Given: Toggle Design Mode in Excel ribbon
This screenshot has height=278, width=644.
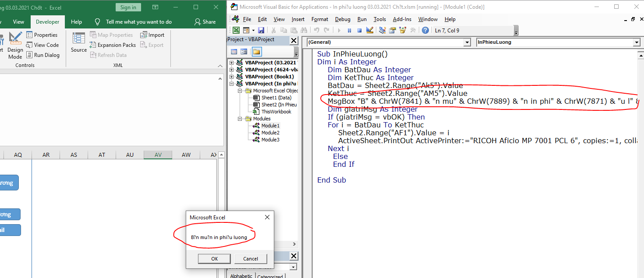Looking at the screenshot, I should click(15, 45).
